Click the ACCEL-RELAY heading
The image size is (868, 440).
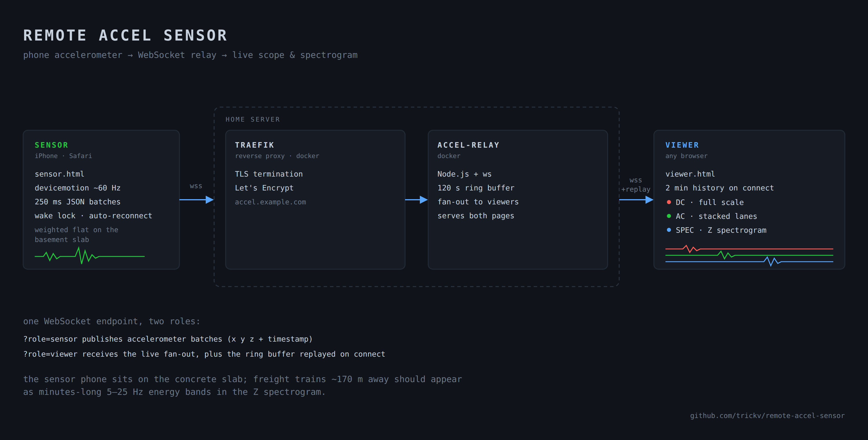[468, 145]
